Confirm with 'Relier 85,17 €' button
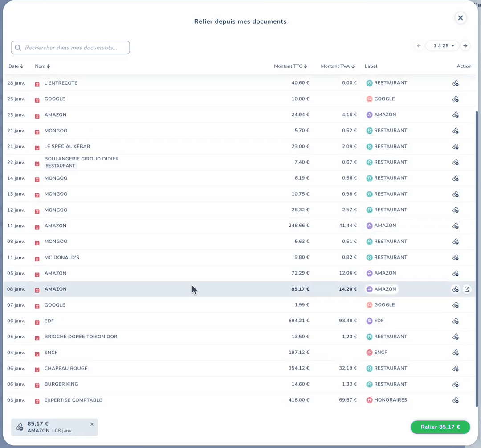 pyautogui.click(x=440, y=427)
